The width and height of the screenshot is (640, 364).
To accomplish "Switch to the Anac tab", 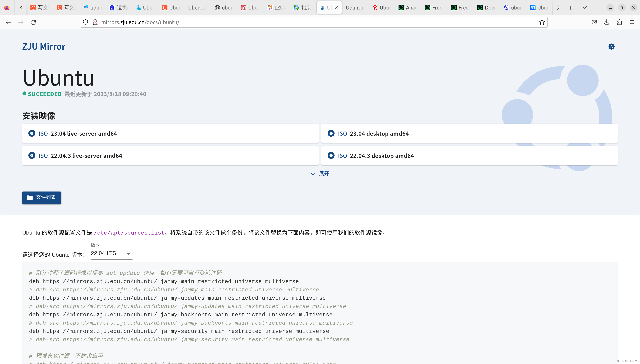I will click(408, 8).
